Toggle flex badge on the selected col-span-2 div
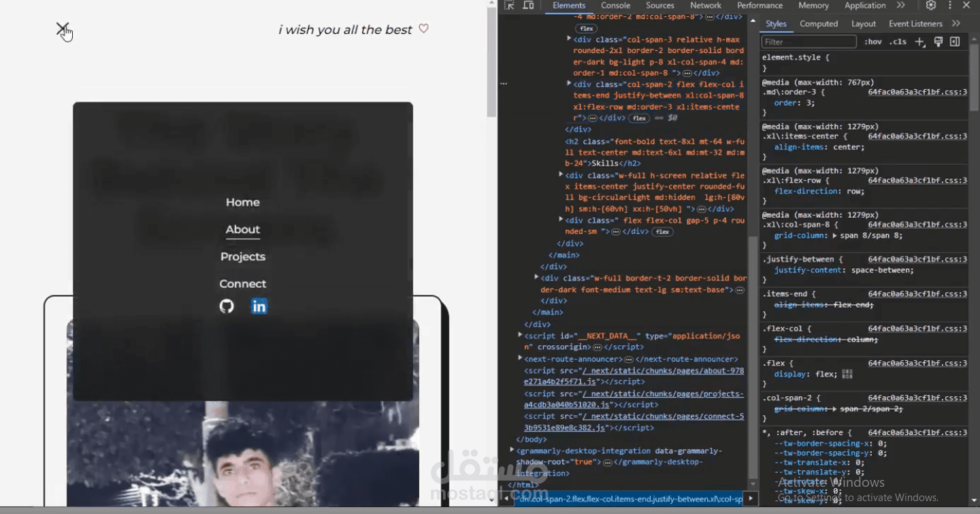The width and height of the screenshot is (980, 514). [x=638, y=118]
